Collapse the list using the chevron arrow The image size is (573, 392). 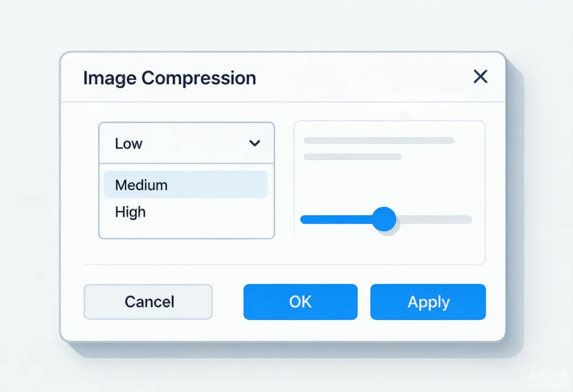tap(255, 143)
